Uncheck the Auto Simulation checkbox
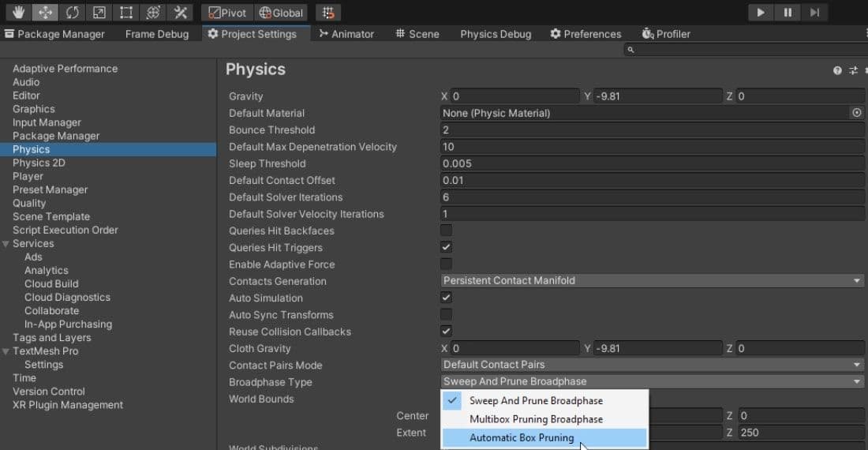The width and height of the screenshot is (868, 450). click(x=447, y=298)
